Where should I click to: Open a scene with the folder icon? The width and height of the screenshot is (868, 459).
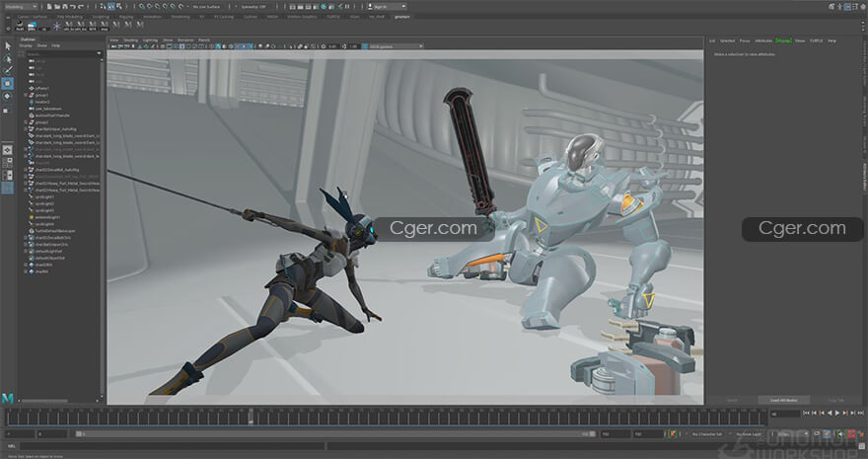click(x=57, y=6)
